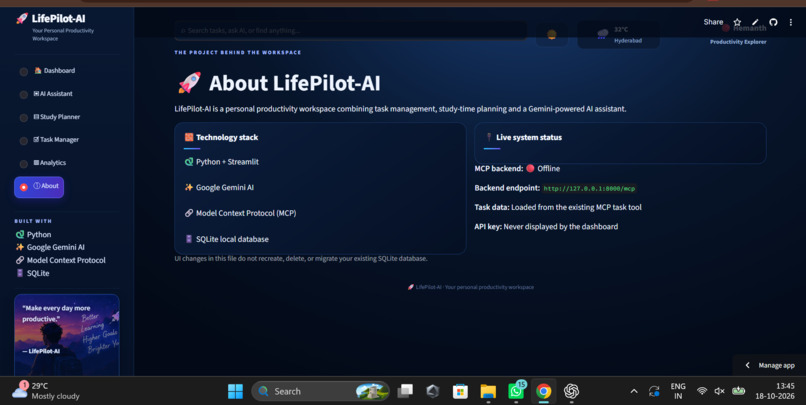This screenshot has height=405, width=806.
Task: Click the motivational quote image in sidebar
Action: pos(67,335)
